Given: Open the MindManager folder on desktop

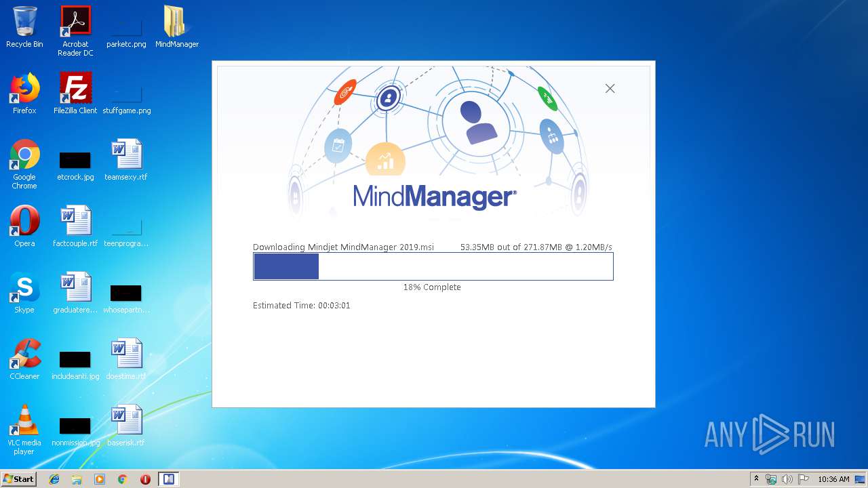Looking at the screenshot, I should [177, 27].
